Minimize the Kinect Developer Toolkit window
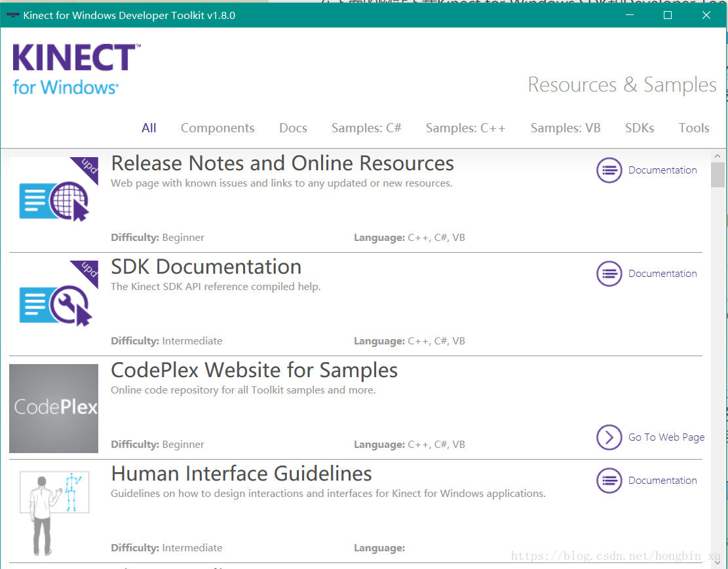The height and width of the screenshot is (569, 728). coord(630,15)
